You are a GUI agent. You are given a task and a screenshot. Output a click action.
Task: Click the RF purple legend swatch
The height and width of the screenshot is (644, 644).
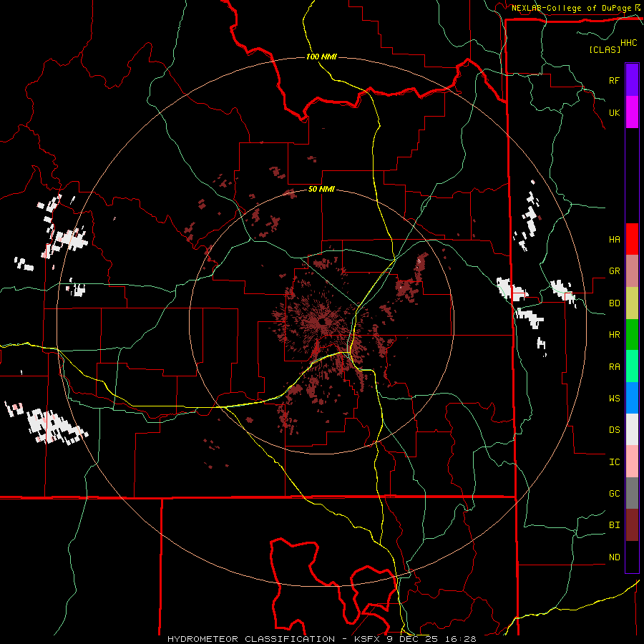point(632,80)
